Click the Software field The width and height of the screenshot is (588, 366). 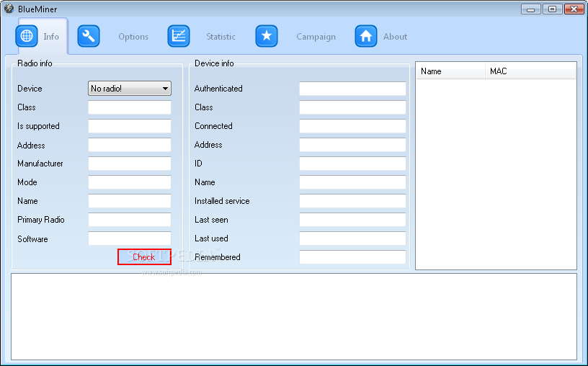point(130,238)
